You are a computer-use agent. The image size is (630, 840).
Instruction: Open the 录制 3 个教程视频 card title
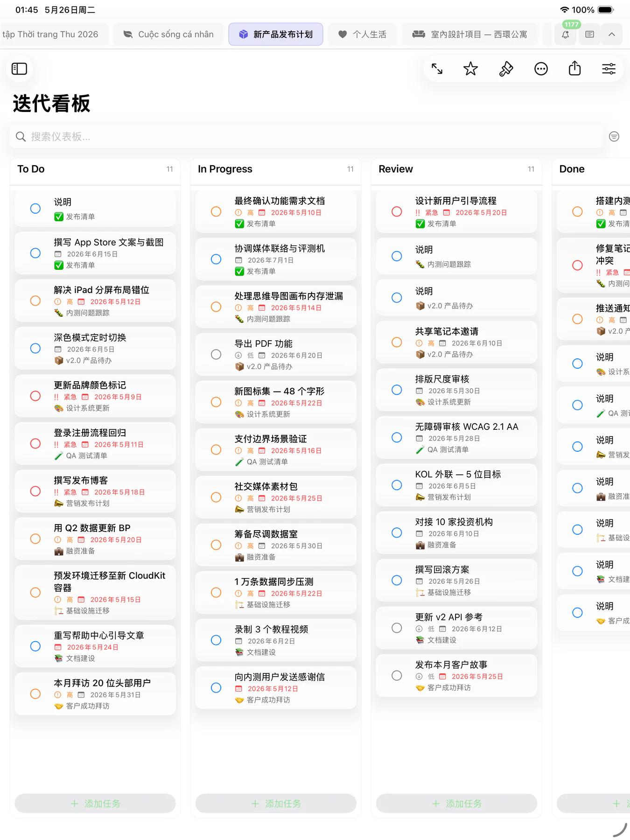(271, 629)
